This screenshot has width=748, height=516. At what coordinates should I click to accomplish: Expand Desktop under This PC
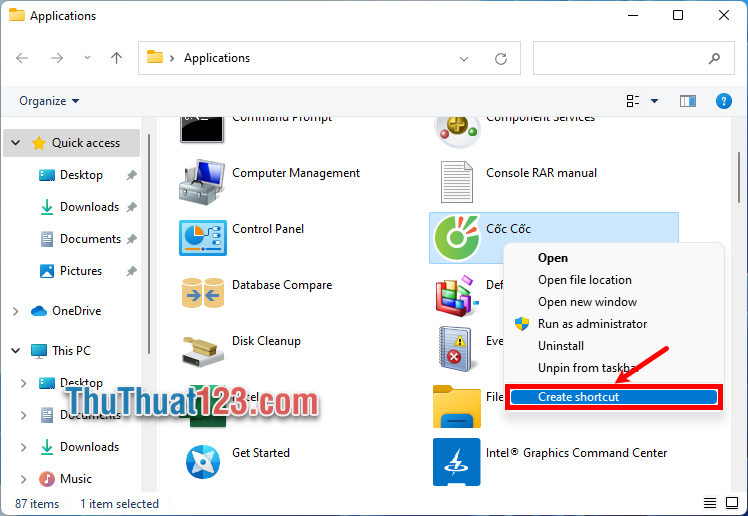pyautogui.click(x=23, y=383)
